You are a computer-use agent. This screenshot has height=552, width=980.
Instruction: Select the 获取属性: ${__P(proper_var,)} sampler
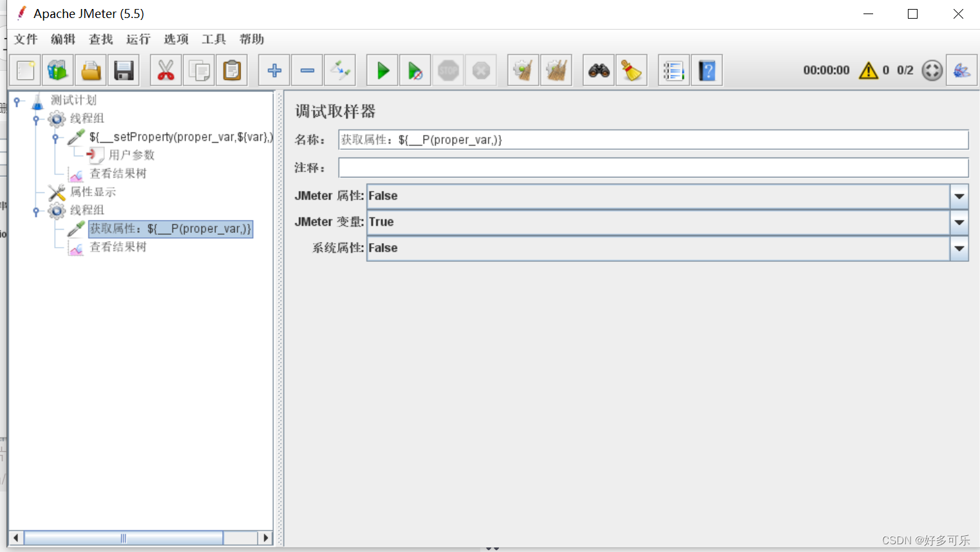171,229
